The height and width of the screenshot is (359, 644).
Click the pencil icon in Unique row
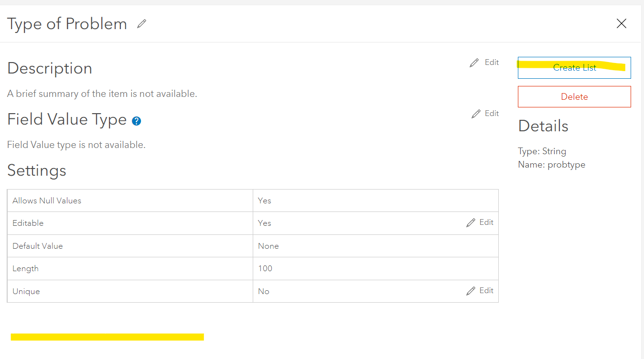[471, 291]
